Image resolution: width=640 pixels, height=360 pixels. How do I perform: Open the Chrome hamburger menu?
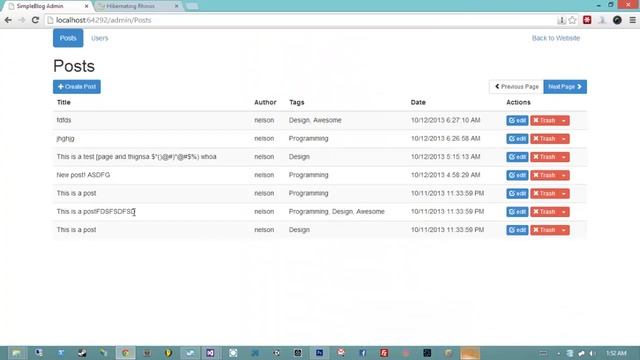pyautogui.click(x=633, y=20)
